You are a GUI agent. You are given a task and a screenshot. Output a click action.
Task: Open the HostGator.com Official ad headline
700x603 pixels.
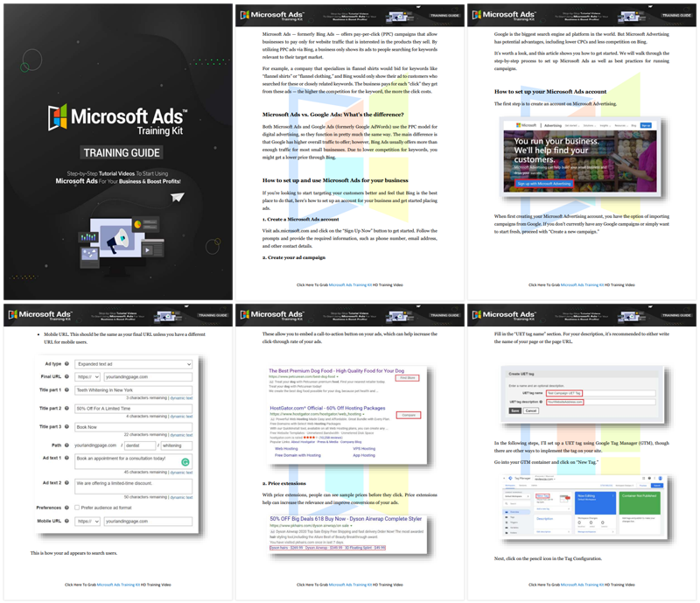coord(327,408)
